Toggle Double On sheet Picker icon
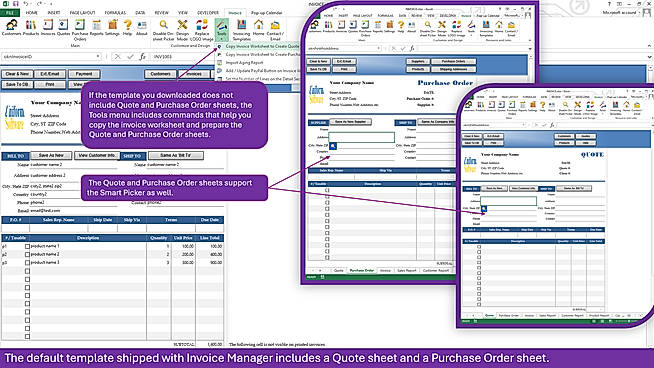The width and height of the screenshot is (654, 368). click(163, 30)
